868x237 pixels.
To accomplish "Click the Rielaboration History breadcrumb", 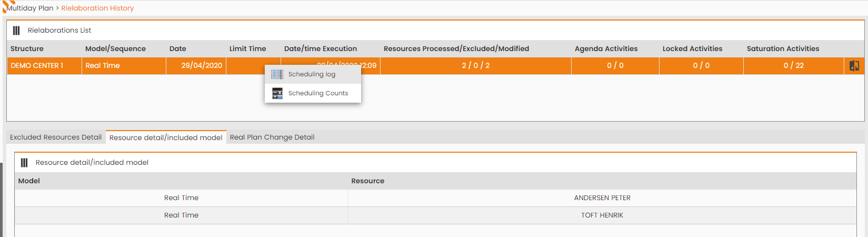I will (97, 8).
